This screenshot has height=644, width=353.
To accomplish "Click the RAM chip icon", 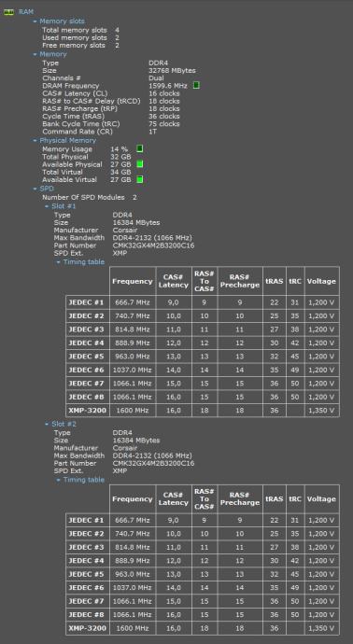I will [8, 12].
